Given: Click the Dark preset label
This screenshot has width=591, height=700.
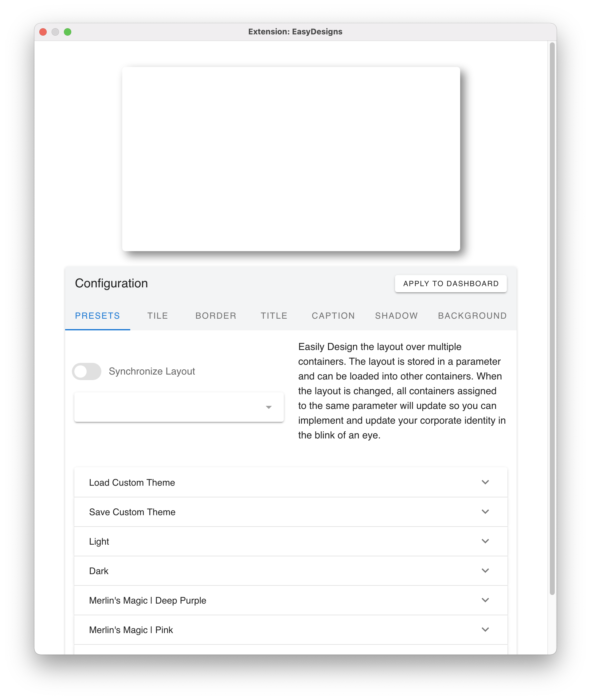Looking at the screenshot, I should 99,571.
